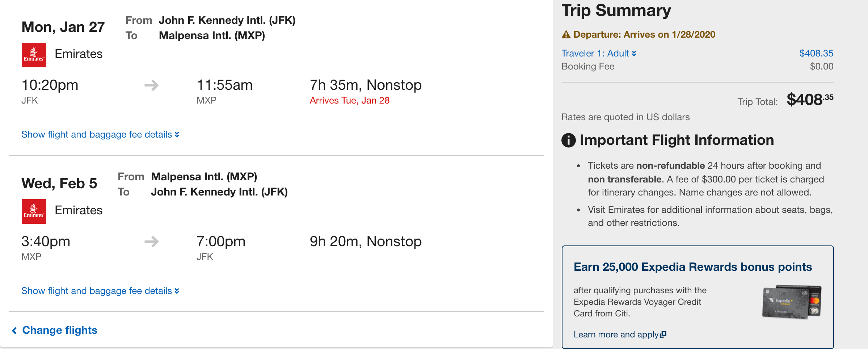Click the arrow icon between 3:40pm and 7:00pm

pos(152,241)
